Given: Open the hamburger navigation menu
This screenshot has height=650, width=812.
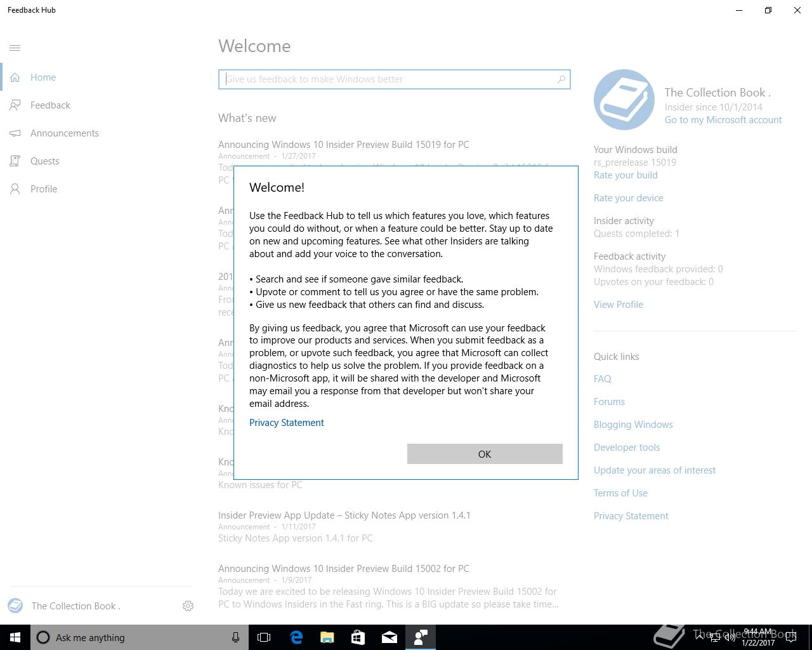Looking at the screenshot, I should coord(15,48).
